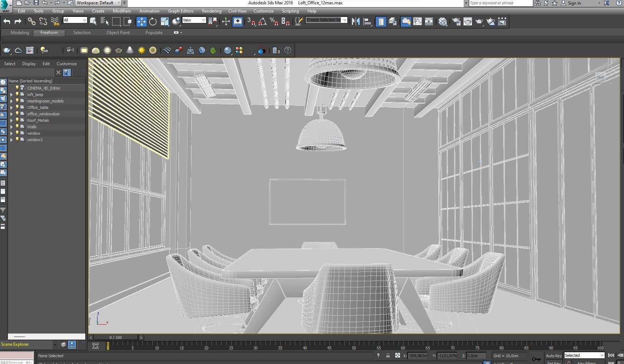The image size is (624, 364).
Task: Click the Align tool icon
Action: coord(367,21)
